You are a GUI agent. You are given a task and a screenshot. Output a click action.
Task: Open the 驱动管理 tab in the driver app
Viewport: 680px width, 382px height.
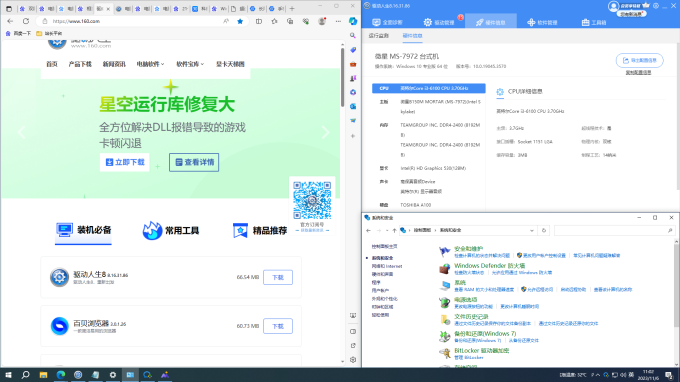coord(439,22)
